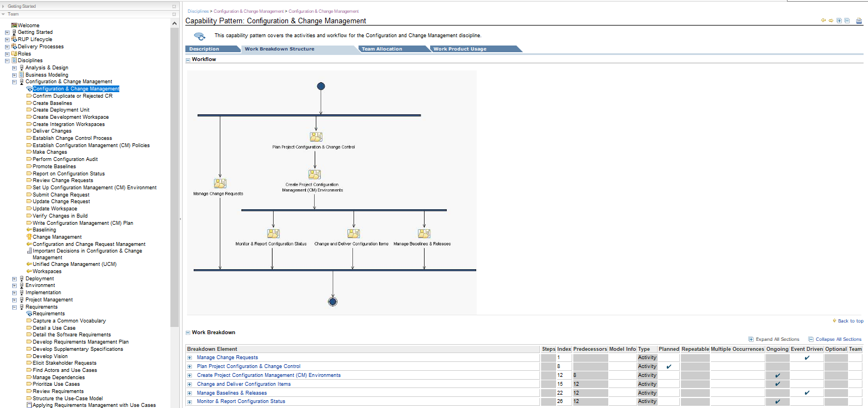Click the Event Driven column header
The height and width of the screenshot is (408, 868).
[807, 349]
